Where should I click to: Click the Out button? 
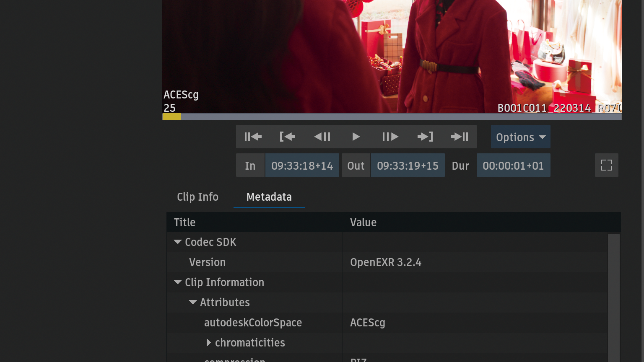356,165
